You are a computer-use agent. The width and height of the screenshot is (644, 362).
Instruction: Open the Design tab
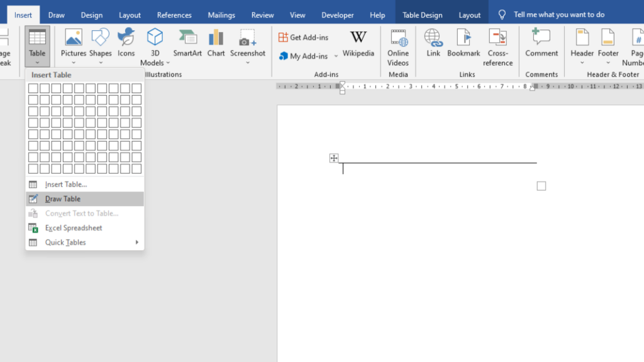pyautogui.click(x=92, y=15)
